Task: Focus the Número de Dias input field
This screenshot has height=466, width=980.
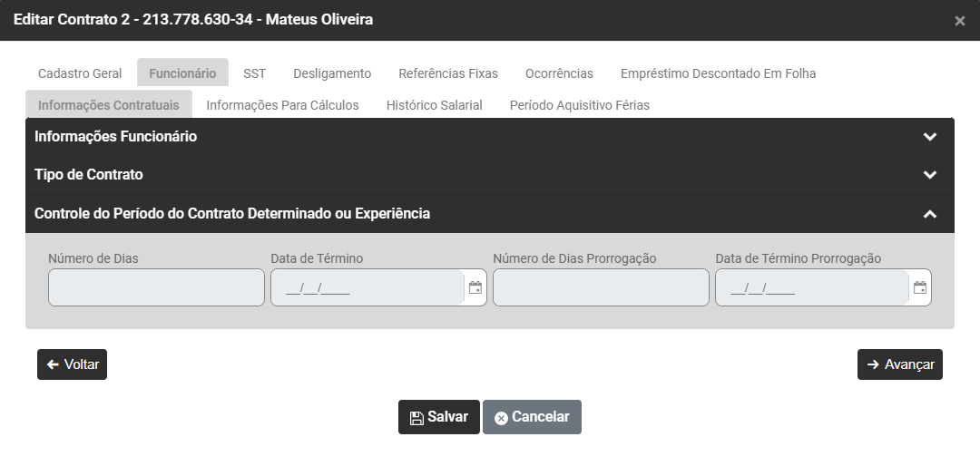Action: [156, 287]
